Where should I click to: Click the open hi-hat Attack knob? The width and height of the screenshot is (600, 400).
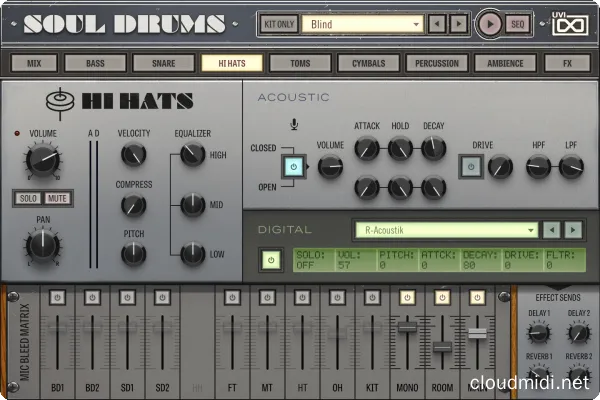pyautogui.click(x=367, y=188)
